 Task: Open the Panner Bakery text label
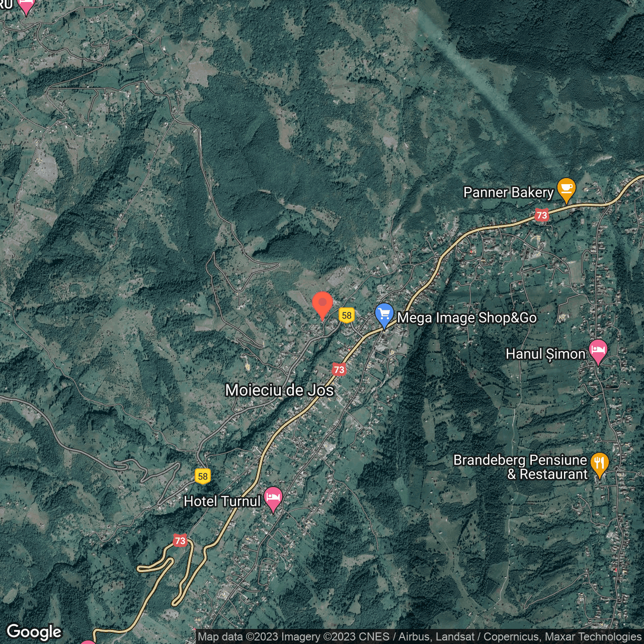[x=508, y=193]
